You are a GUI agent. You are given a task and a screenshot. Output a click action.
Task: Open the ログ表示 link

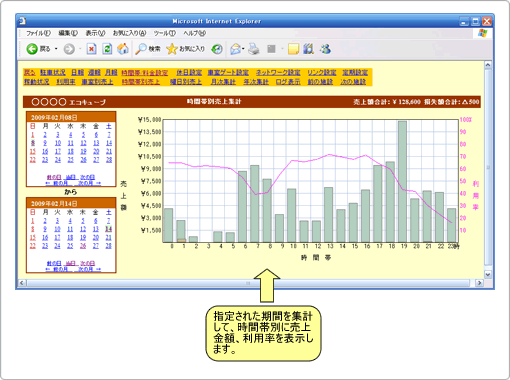pos(288,82)
